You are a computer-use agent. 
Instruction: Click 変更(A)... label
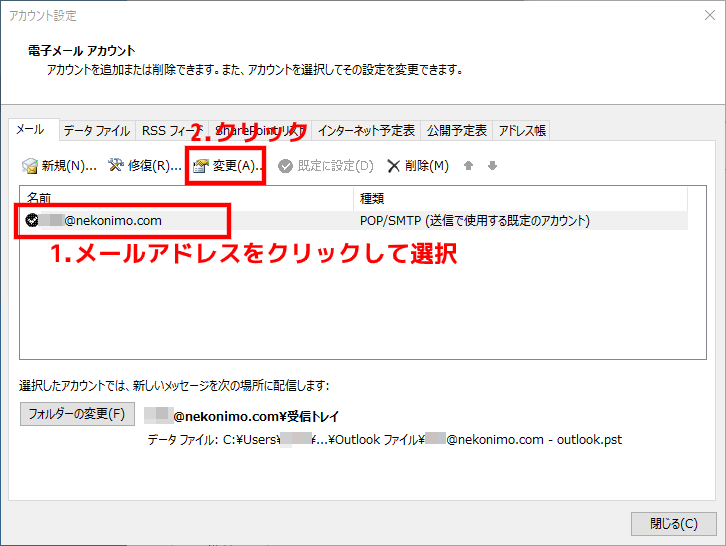click(x=238, y=165)
